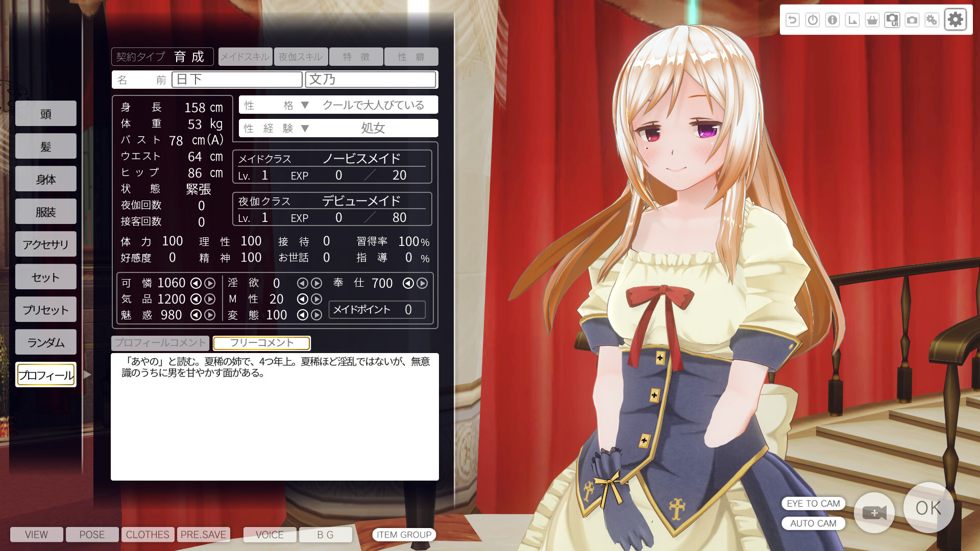Screen dimensions: 980x551
Task: Increase 可憐 using its right arrow
Action: click(x=209, y=283)
